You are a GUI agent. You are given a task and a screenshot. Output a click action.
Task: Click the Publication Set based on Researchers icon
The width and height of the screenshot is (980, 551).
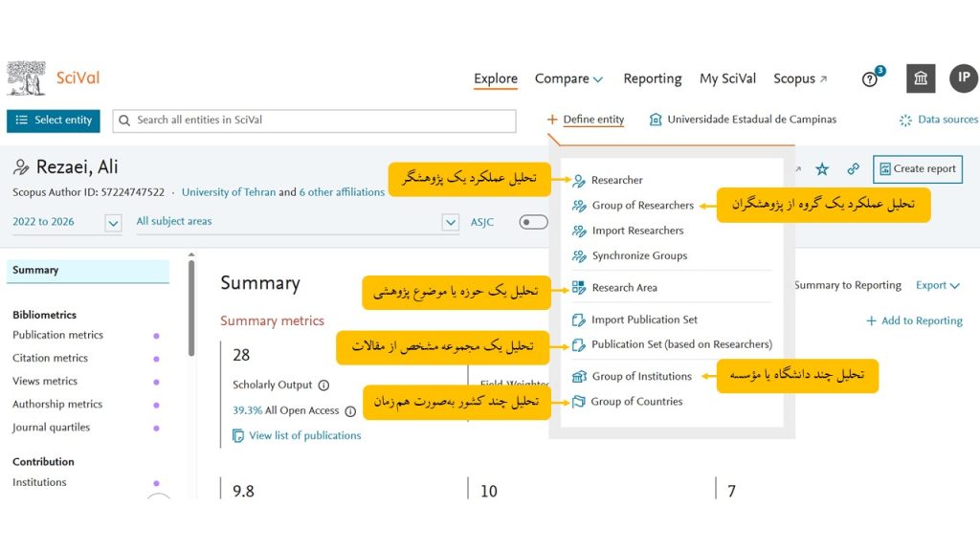[x=579, y=344]
